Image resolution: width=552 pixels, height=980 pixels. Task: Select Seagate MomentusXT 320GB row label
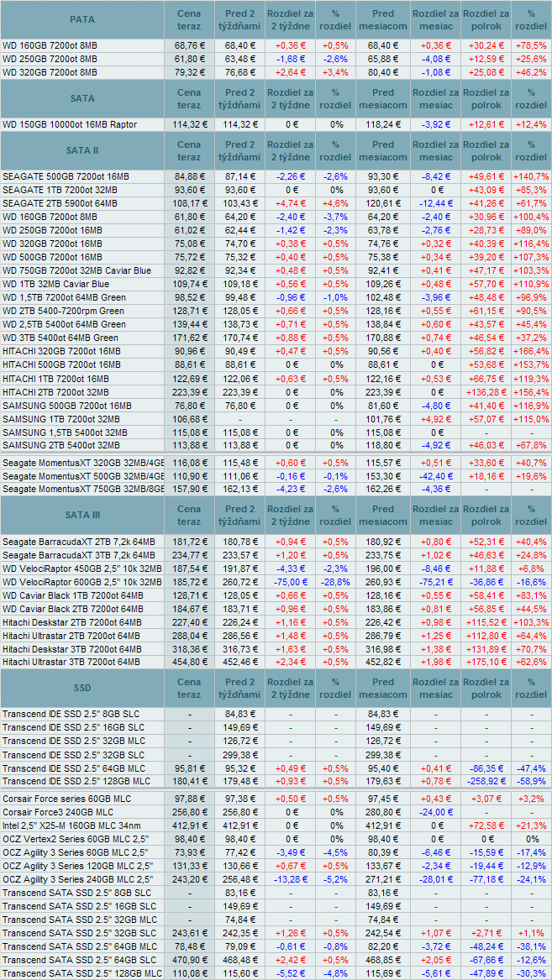coord(83,463)
